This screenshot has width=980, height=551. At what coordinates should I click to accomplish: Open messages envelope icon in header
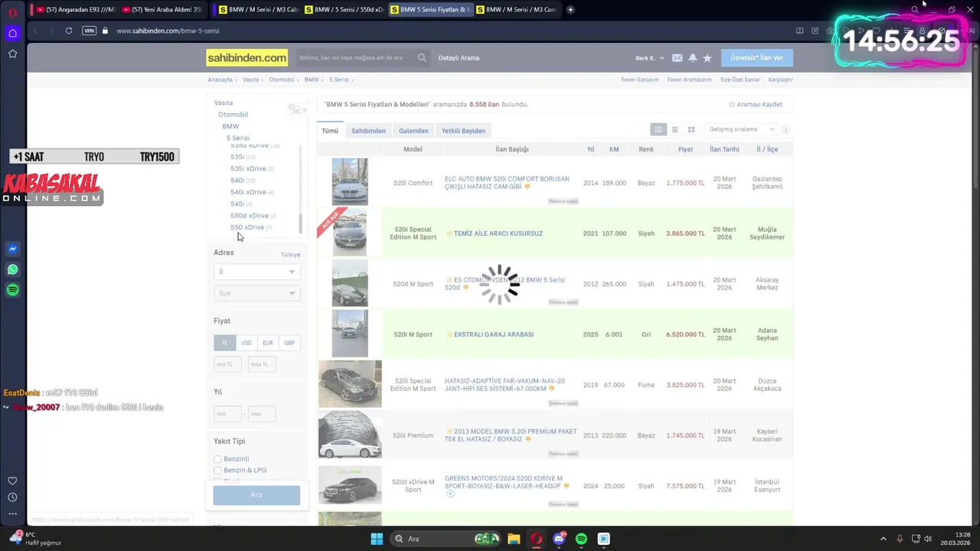(677, 58)
